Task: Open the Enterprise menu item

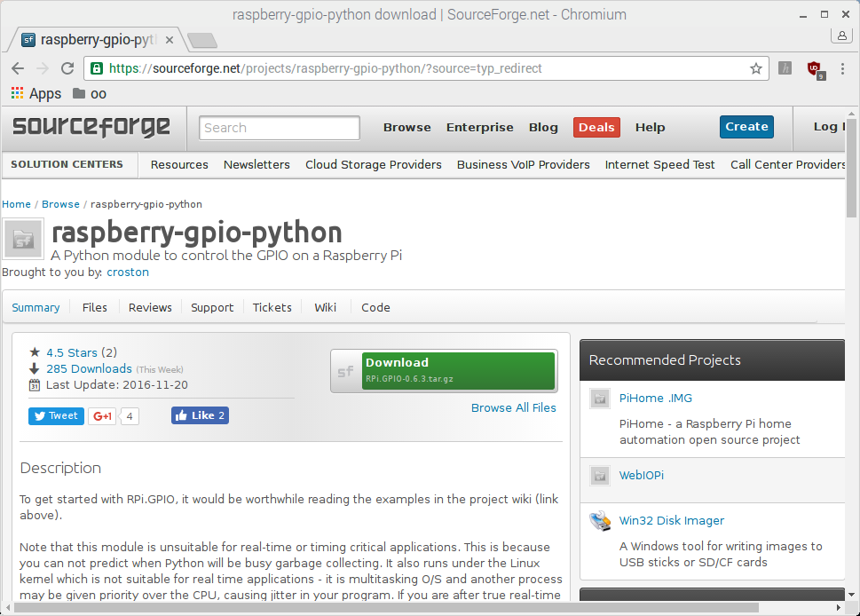Action: (x=480, y=127)
